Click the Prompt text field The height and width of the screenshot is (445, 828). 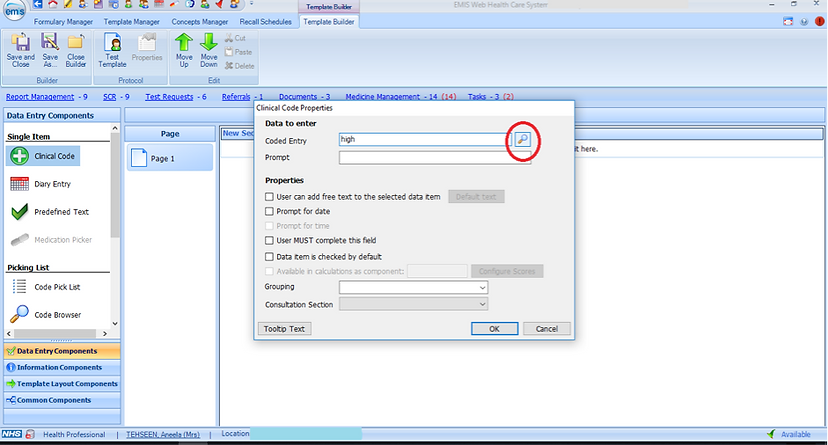click(x=435, y=157)
